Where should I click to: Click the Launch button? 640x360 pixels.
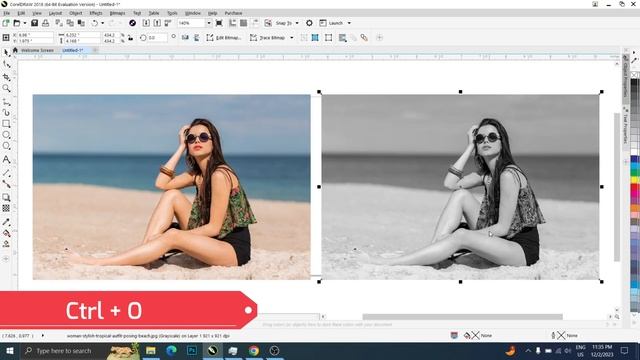click(x=331, y=23)
